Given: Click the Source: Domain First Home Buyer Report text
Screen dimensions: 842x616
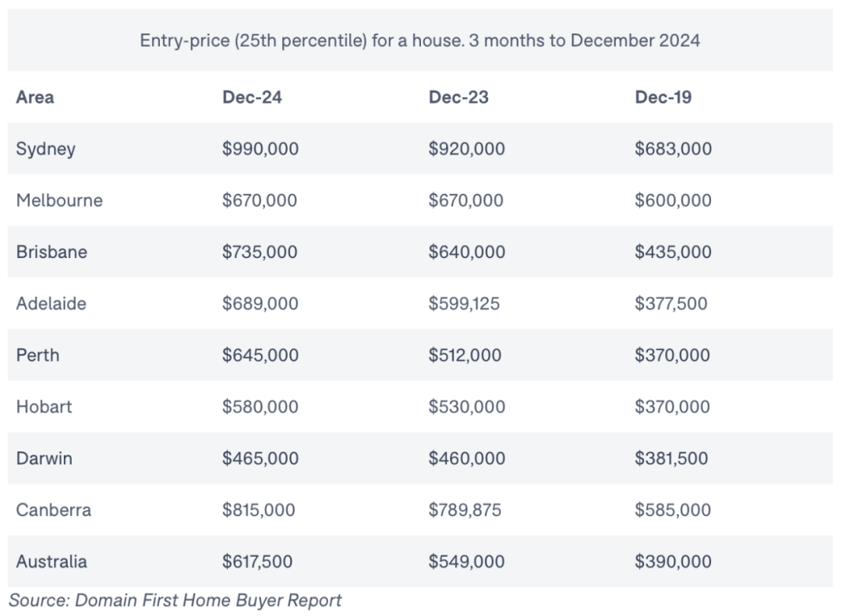Looking at the screenshot, I should click(175, 600).
